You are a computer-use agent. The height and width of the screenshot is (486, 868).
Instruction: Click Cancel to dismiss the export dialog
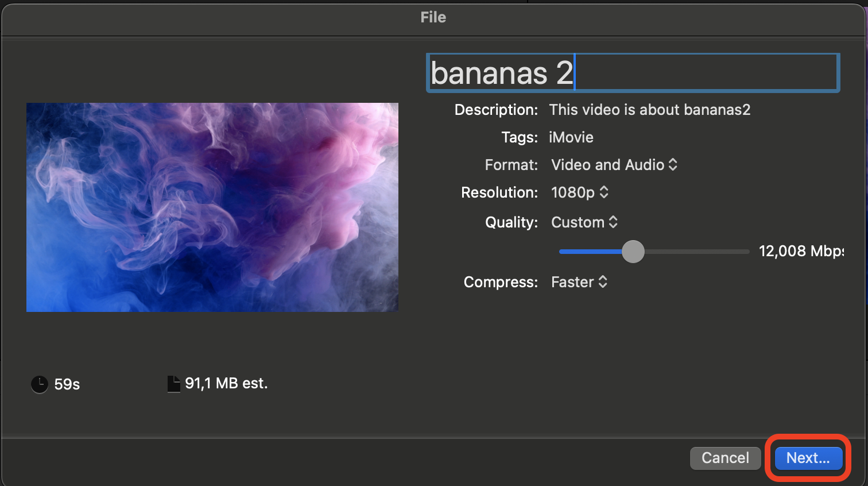pos(725,458)
